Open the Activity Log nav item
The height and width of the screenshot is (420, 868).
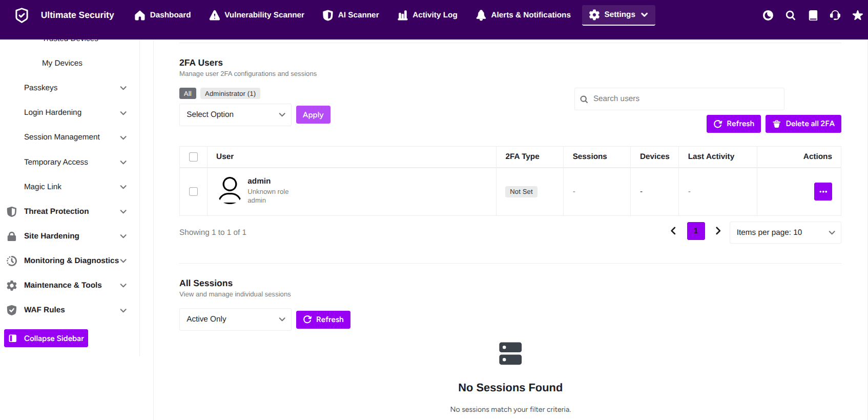point(427,15)
